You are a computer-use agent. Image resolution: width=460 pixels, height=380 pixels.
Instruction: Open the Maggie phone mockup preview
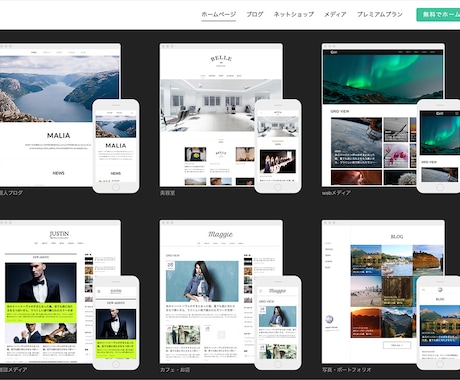(278, 323)
